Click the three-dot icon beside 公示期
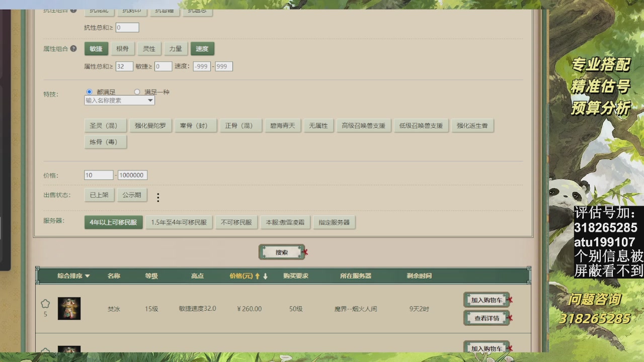 [158, 198]
